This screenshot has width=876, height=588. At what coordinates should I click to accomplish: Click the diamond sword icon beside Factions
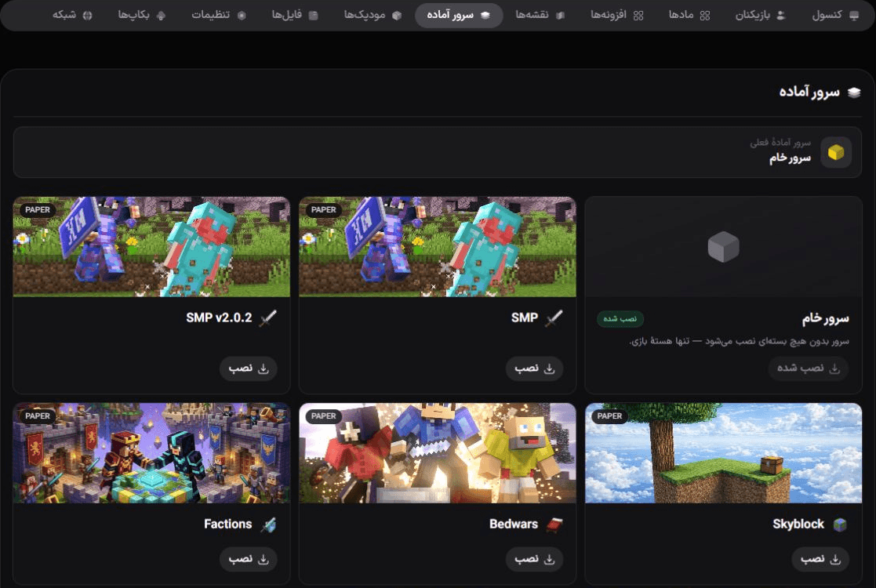pyautogui.click(x=269, y=524)
